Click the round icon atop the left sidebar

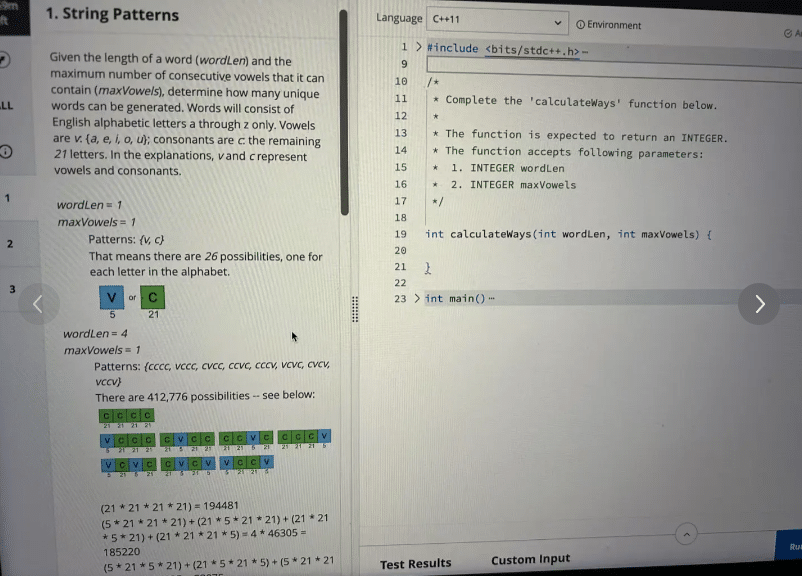(x=5, y=60)
